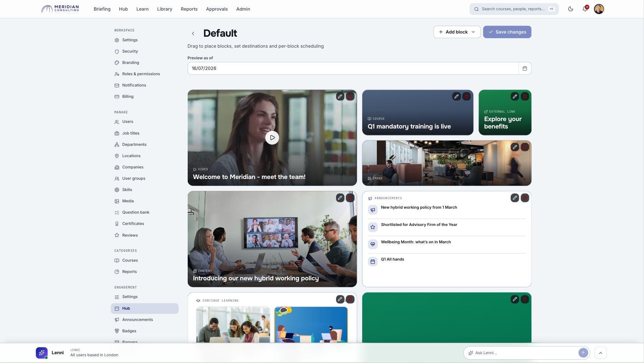Open notifications bell icon
The image size is (644, 363).
click(585, 9)
